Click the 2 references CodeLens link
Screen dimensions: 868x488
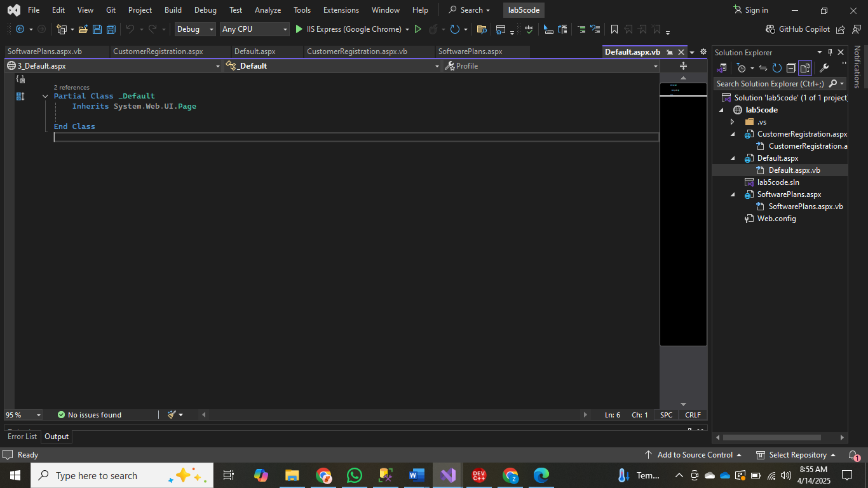tap(71, 88)
